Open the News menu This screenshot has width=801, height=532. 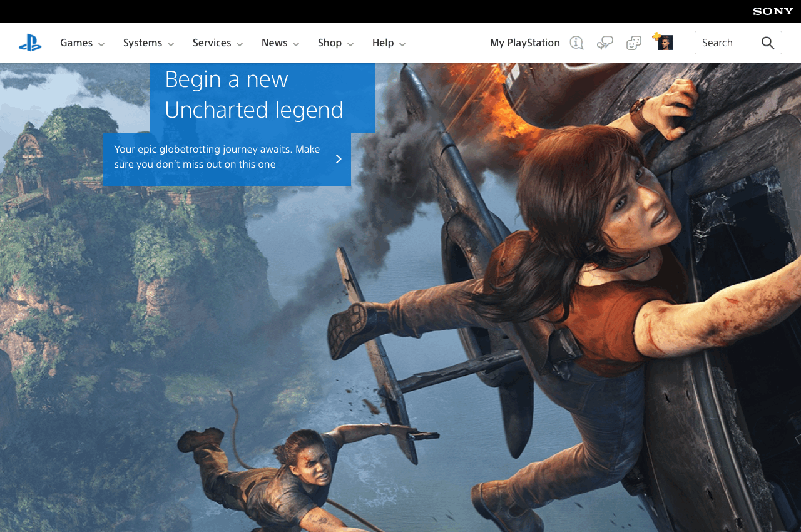coord(275,43)
